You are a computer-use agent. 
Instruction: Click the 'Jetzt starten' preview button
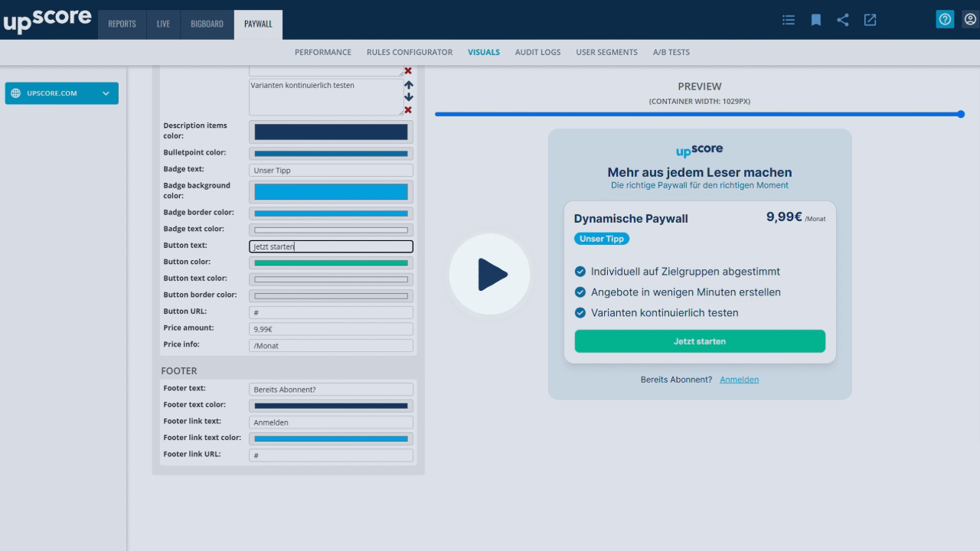click(x=700, y=341)
